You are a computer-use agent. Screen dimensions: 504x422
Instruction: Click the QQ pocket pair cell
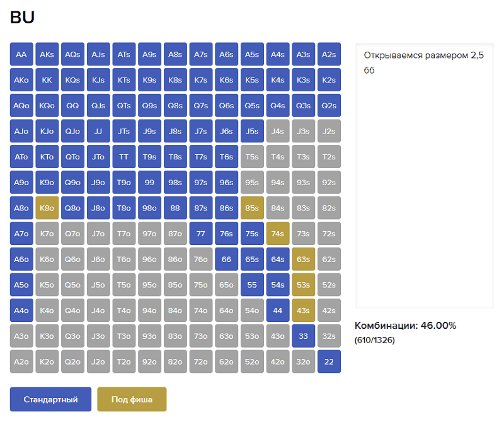[72, 106]
